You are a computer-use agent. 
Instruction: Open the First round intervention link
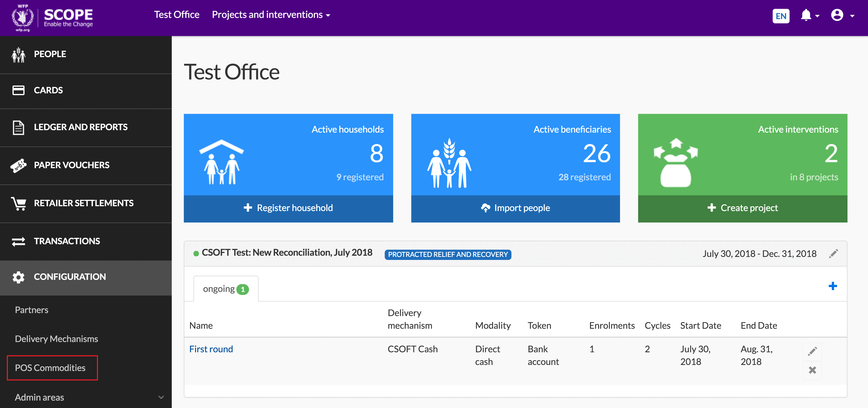pyautogui.click(x=211, y=349)
